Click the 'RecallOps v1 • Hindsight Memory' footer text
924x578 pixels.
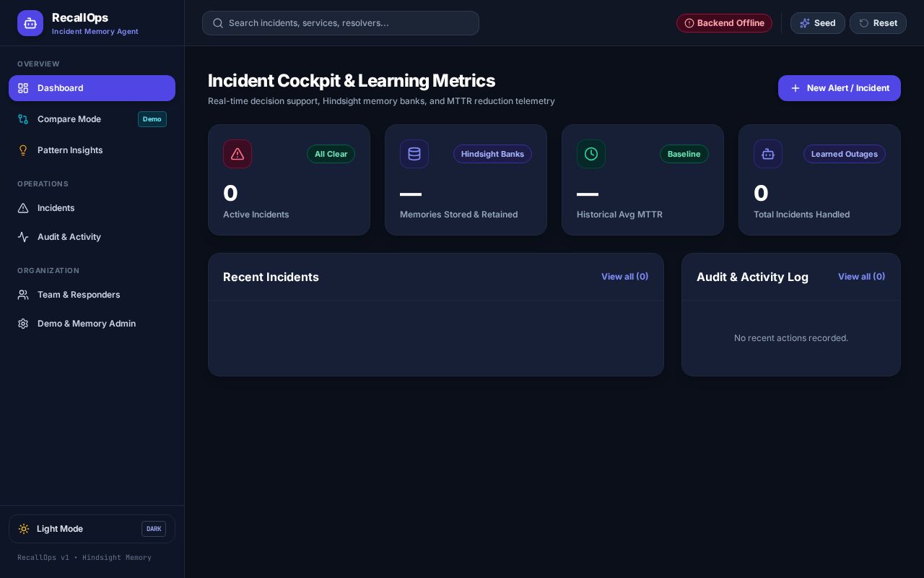(x=84, y=558)
